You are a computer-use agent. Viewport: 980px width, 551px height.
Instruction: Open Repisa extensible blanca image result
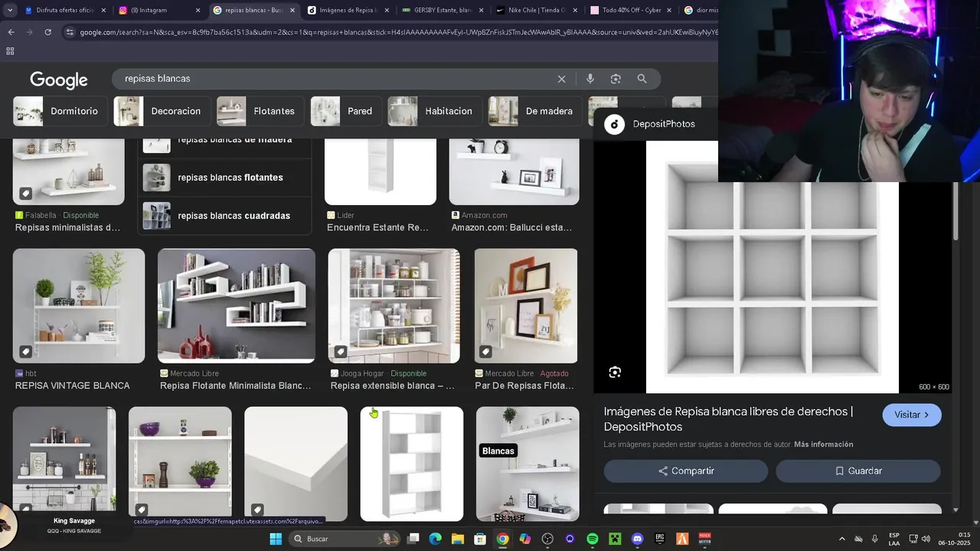pyautogui.click(x=394, y=305)
